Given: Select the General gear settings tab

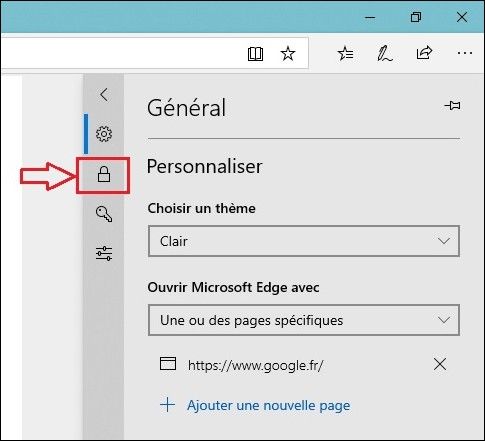Looking at the screenshot, I should point(104,134).
